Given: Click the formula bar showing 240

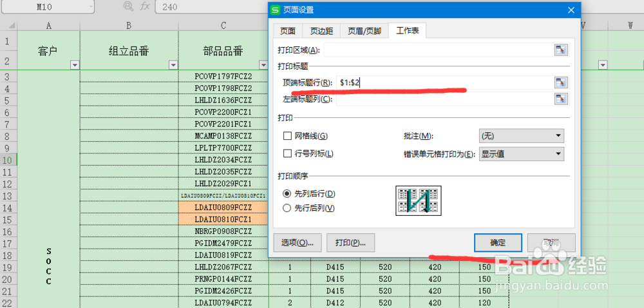Looking at the screenshot, I should (x=212, y=7).
